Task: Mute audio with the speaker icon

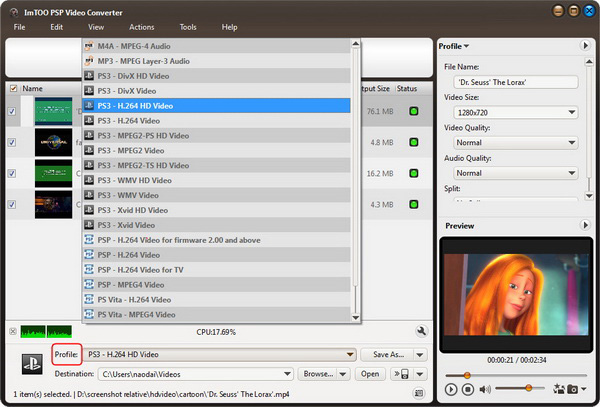Action: (485, 389)
